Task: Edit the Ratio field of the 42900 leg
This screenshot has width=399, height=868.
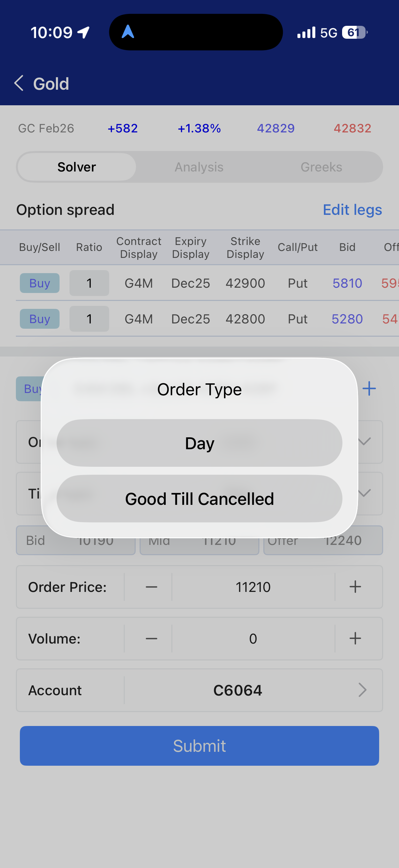Action: tap(89, 283)
